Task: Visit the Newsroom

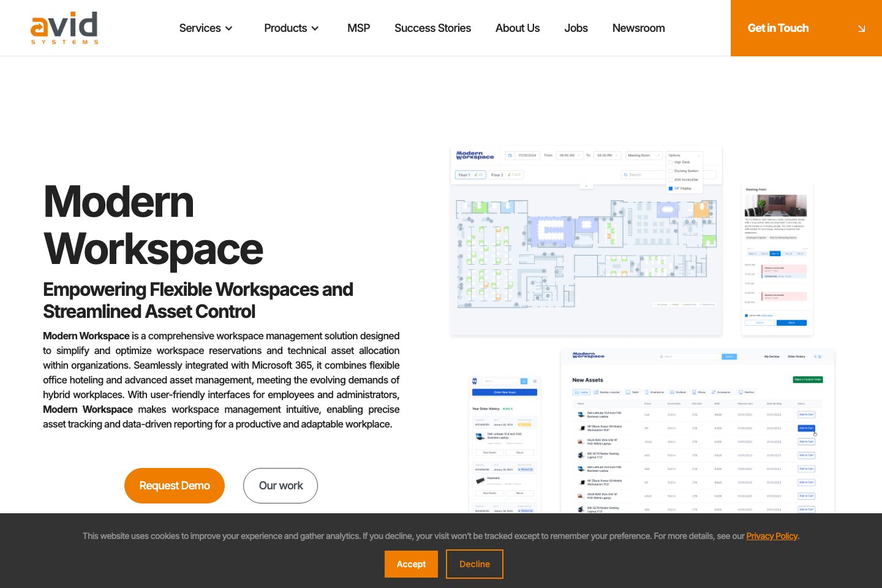Action: point(638,28)
